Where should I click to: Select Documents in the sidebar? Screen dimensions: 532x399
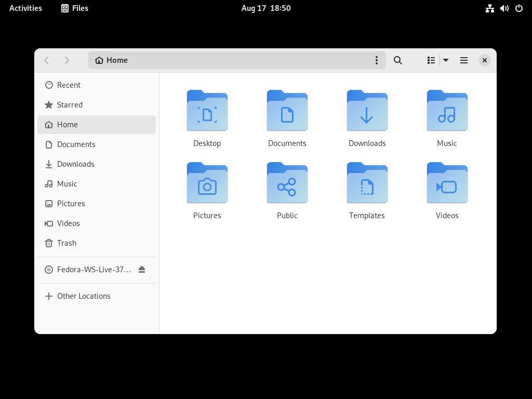pyautogui.click(x=97, y=144)
